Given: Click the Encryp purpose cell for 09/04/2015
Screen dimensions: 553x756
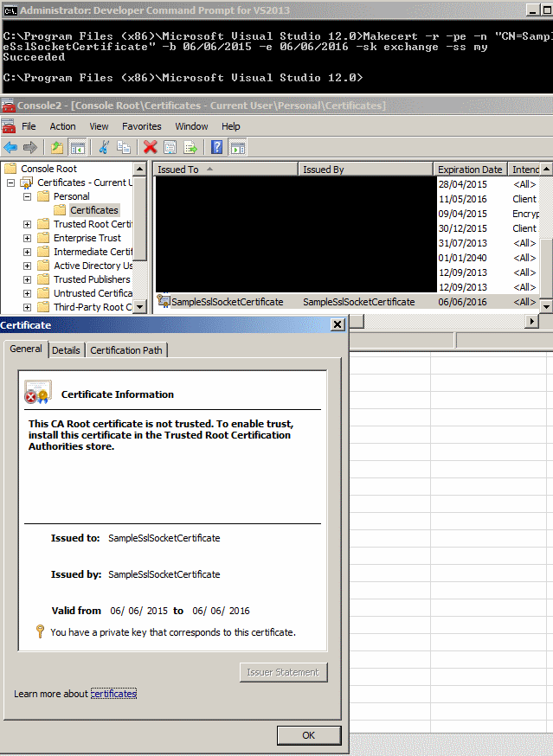Looking at the screenshot, I should point(525,214).
